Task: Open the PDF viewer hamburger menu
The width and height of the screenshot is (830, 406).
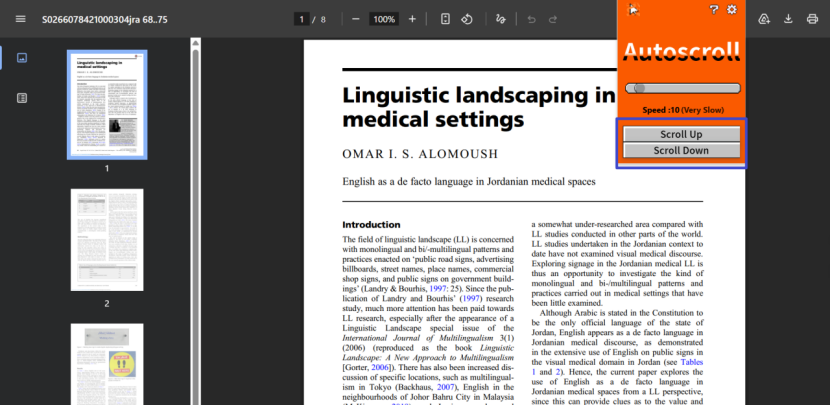Action: click(x=21, y=19)
